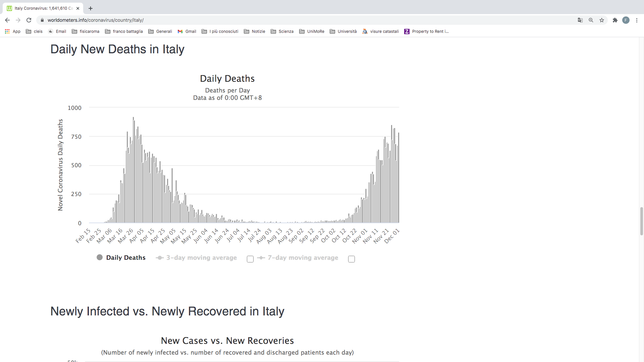This screenshot has height=362, width=644.
Task: Click the page vertical scrollbar thumb
Action: click(x=641, y=221)
